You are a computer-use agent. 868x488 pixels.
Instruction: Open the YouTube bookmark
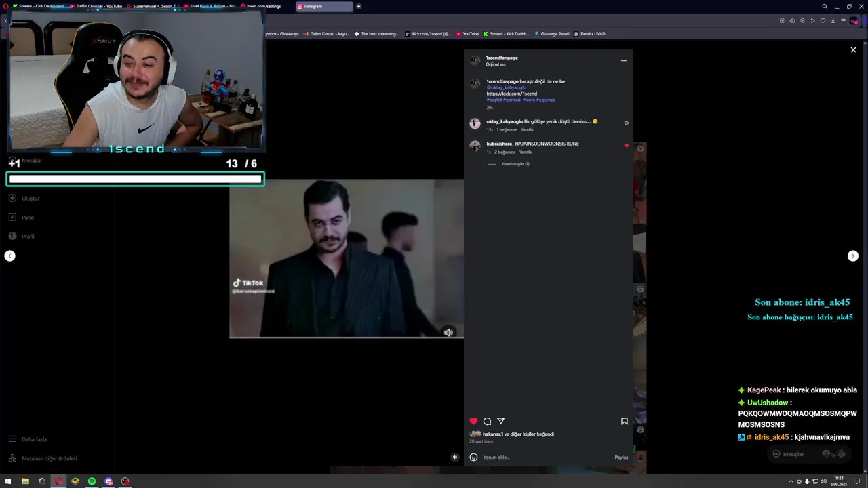[468, 33]
